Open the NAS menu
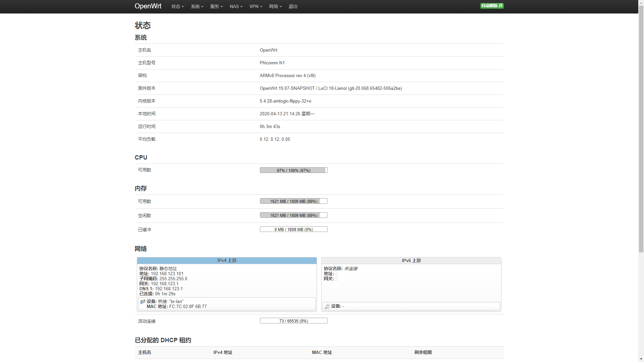 point(236,6)
